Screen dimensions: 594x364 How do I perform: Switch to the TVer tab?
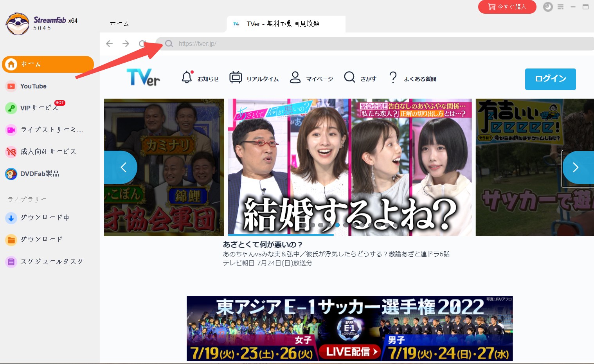coord(286,24)
